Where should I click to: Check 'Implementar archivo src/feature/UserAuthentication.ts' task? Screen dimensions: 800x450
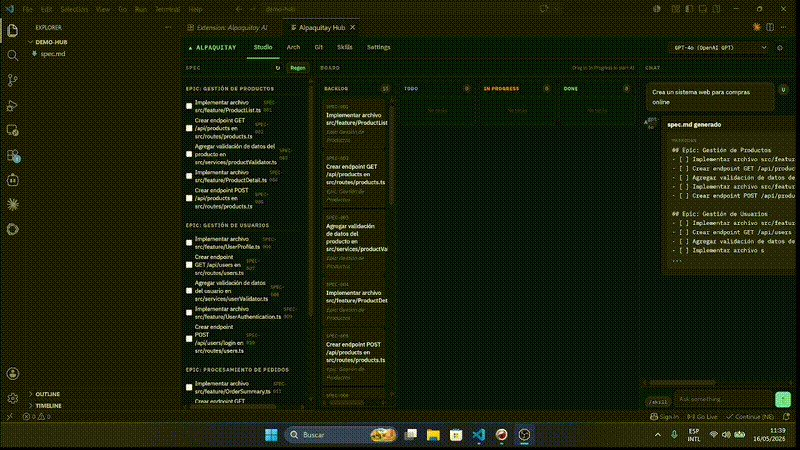click(189, 313)
